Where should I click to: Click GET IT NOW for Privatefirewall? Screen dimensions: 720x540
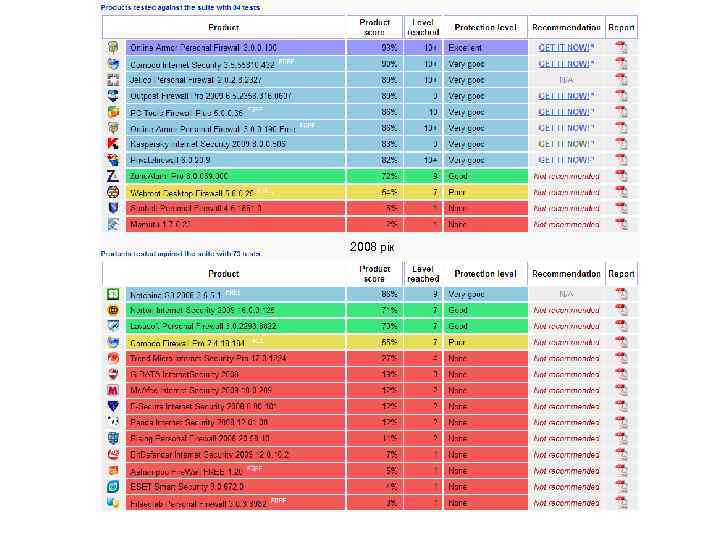point(566,160)
